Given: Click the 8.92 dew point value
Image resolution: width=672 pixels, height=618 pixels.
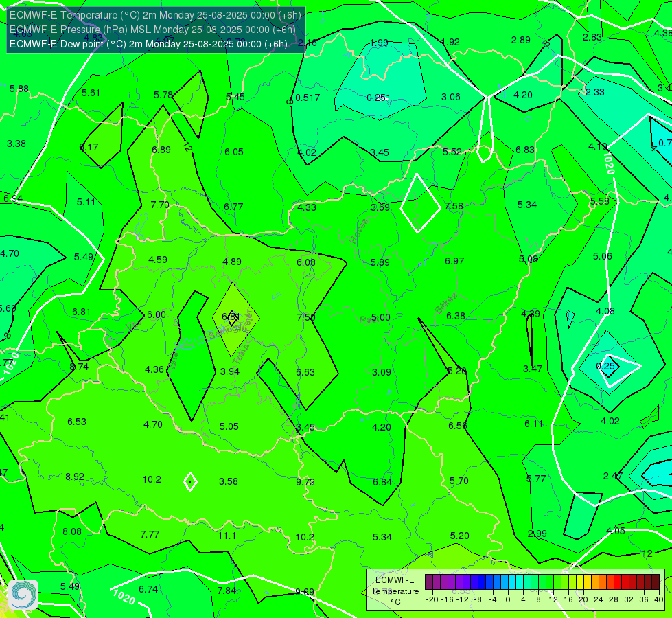Looking at the screenshot, I should click(75, 477).
